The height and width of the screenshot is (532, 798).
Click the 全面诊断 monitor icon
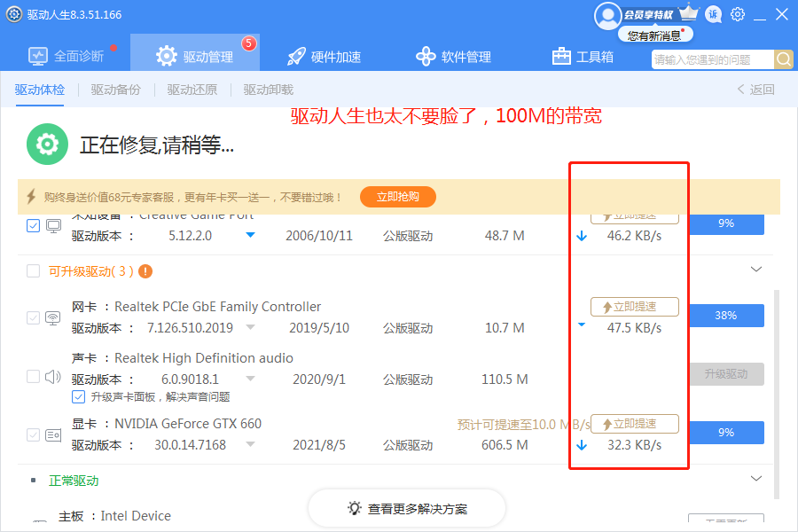point(37,56)
